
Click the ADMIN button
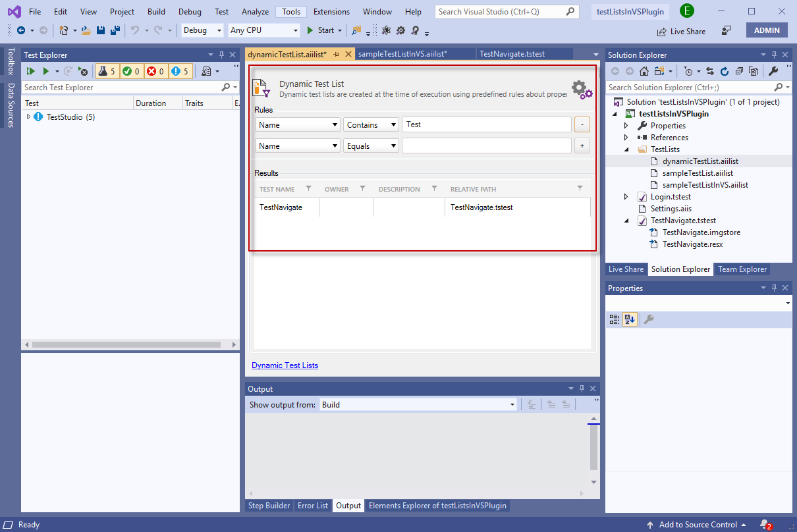[x=767, y=30]
